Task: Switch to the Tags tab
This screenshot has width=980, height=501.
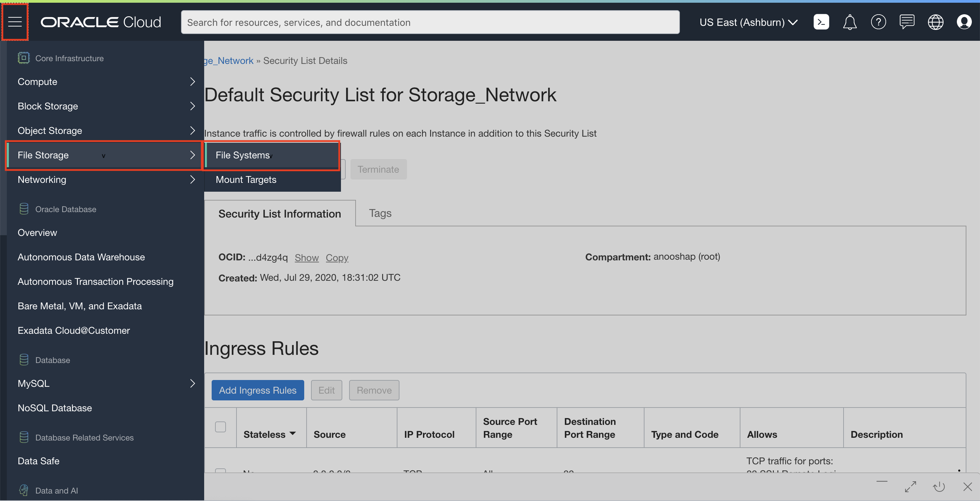Action: [x=380, y=213]
